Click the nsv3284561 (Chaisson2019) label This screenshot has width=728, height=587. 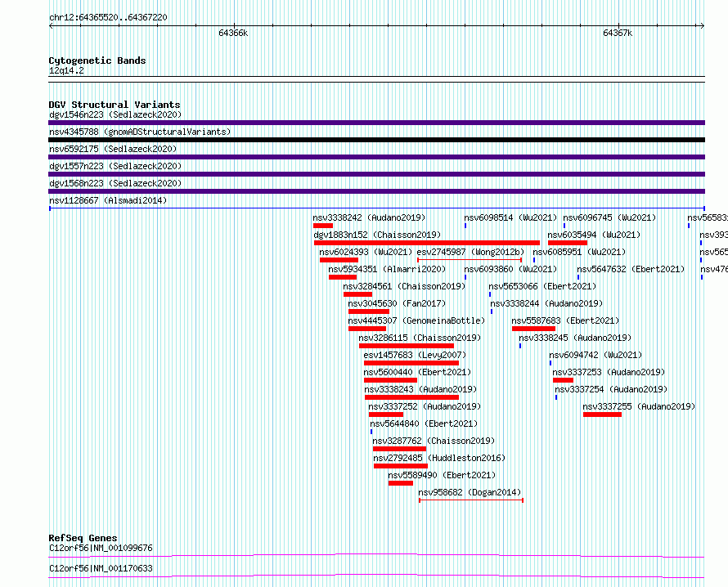tap(404, 286)
